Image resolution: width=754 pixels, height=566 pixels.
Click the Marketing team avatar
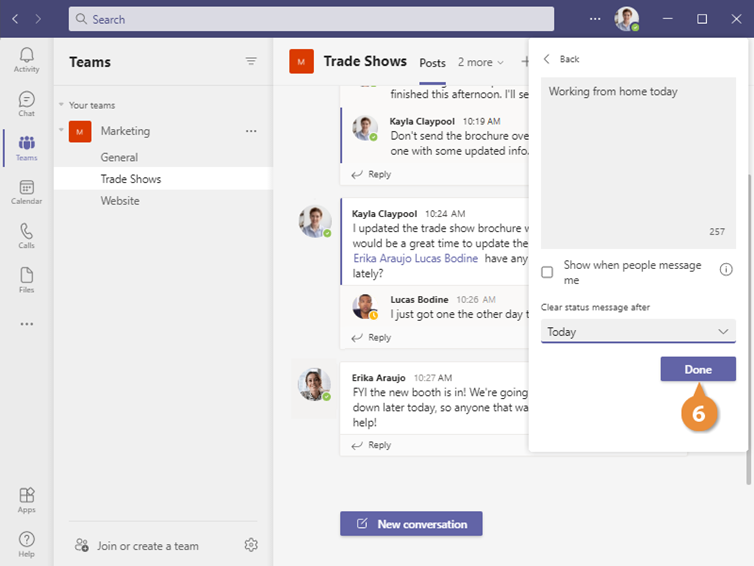(80, 131)
